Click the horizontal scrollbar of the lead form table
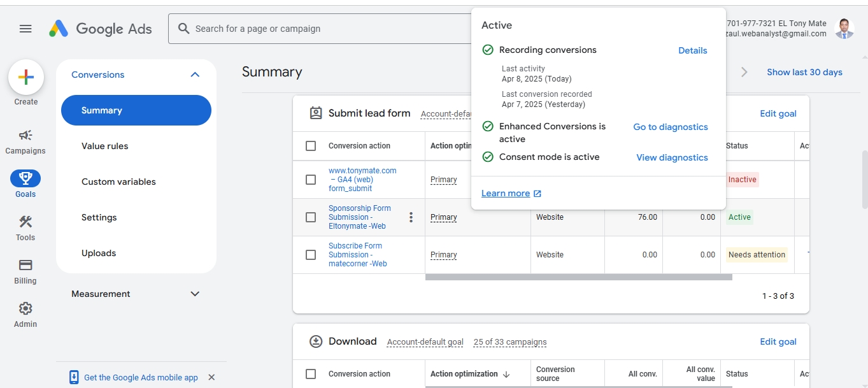The width and height of the screenshot is (868, 388). click(579, 277)
